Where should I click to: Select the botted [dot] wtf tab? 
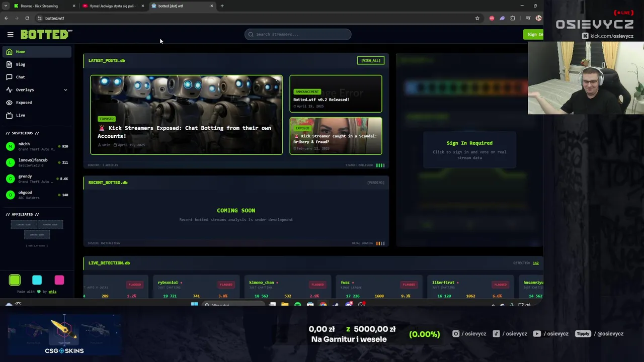(x=182, y=6)
